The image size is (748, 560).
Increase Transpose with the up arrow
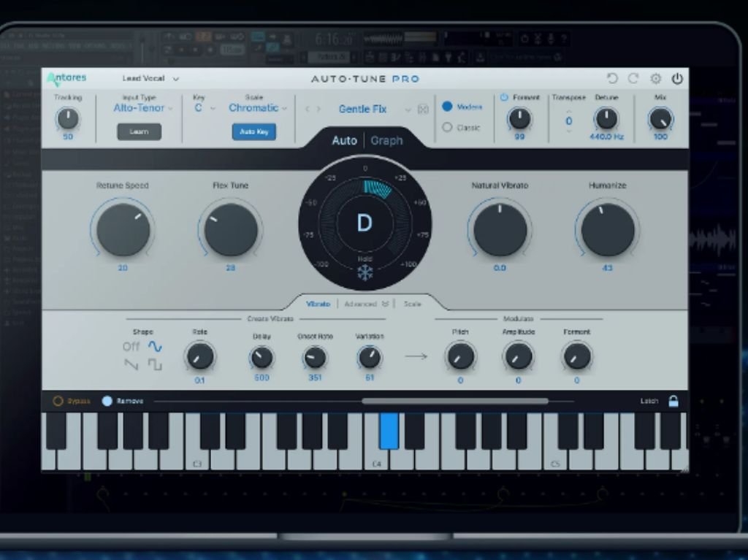568,111
